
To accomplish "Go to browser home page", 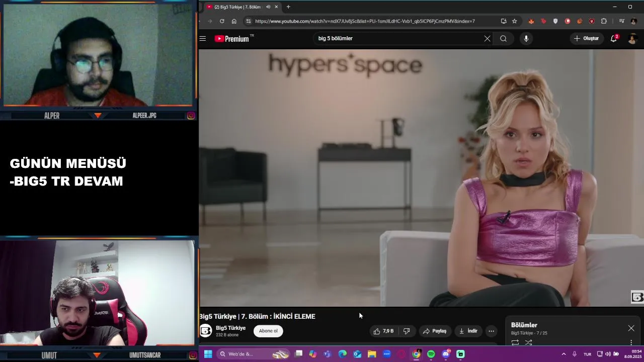I will point(234,21).
